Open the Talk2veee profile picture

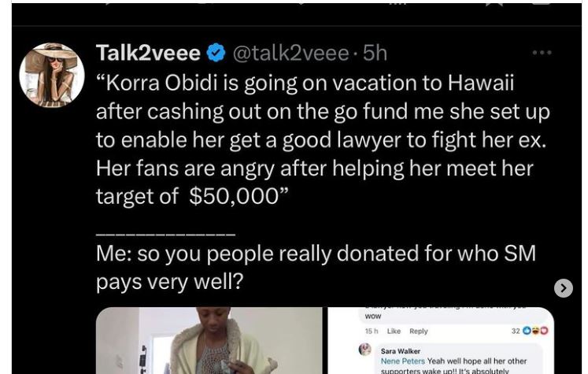pyautogui.click(x=52, y=75)
